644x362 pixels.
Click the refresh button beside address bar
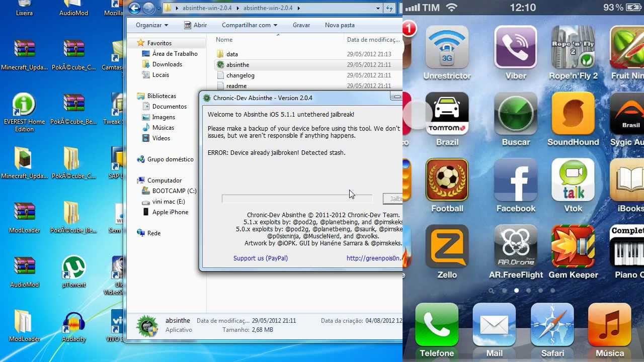click(x=389, y=8)
